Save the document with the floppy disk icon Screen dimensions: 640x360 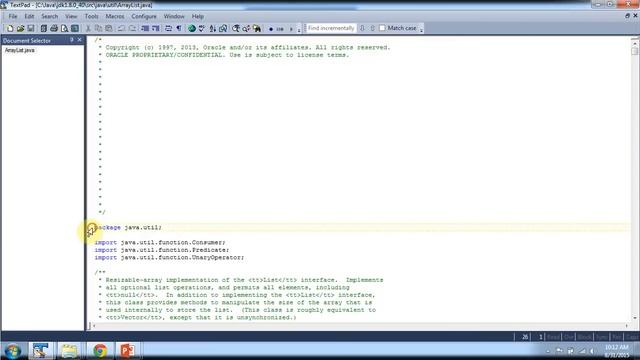coord(31,29)
